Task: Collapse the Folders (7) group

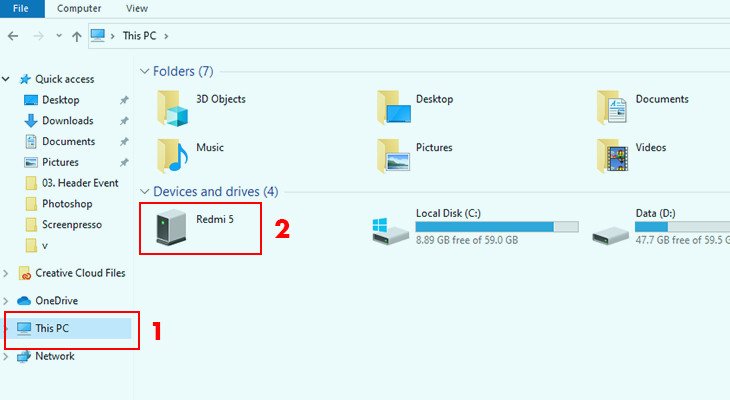Action: [145, 72]
